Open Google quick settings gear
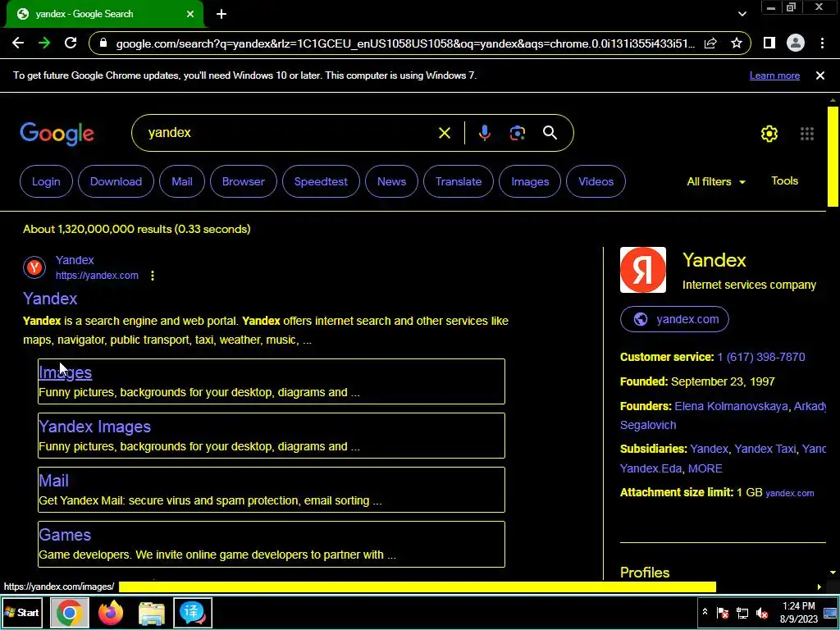This screenshot has height=630, width=840. [x=769, y=134]
